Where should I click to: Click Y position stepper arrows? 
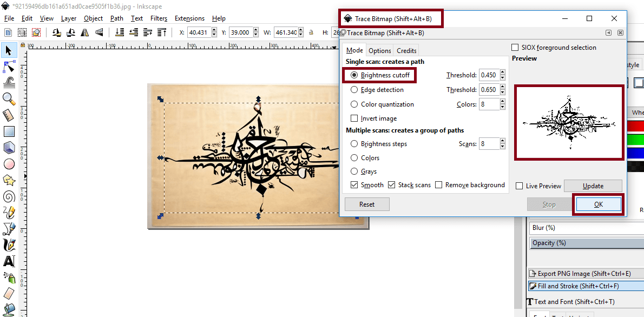pyautogui.click(x=255, y=32)
